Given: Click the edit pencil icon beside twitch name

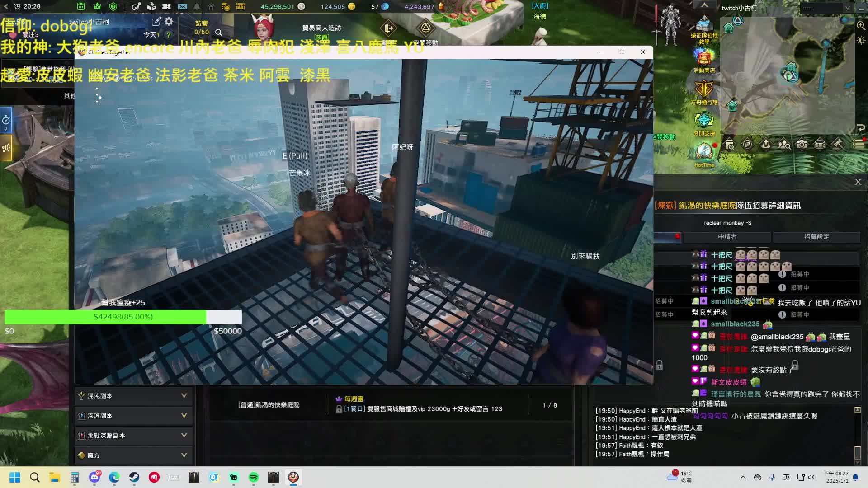Looking at the screenshot, I should coord(156,22).
